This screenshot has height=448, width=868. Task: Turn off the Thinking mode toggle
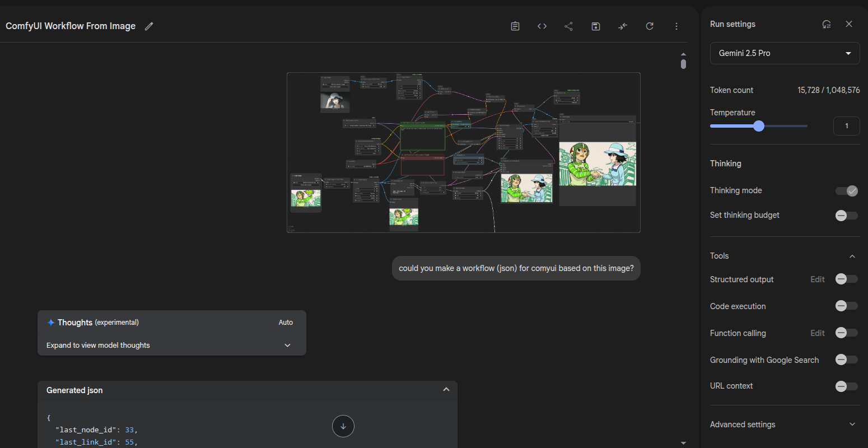click(847, 191)
